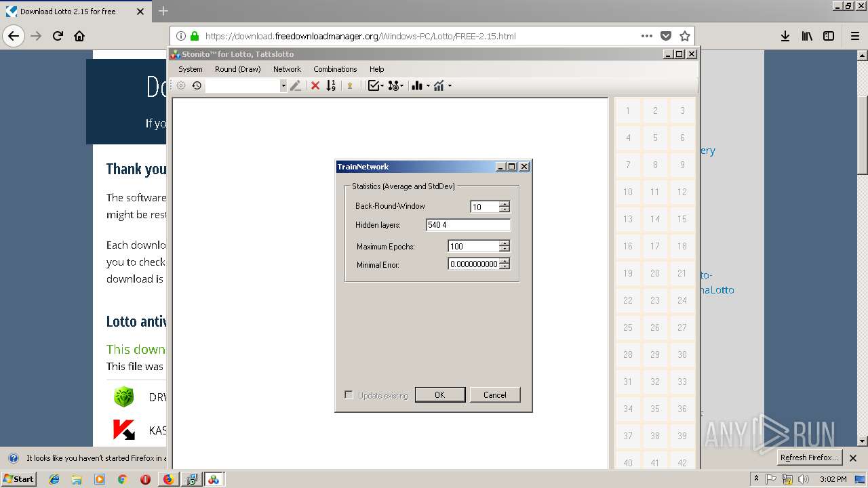868x488 pixels.
Task: Expand the checkmark icon dropdown arrow
Action: coord(382,86)
